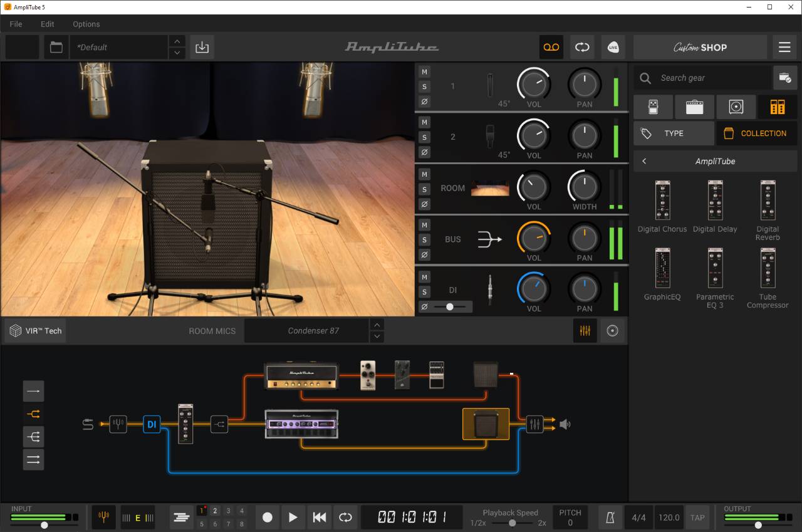The image size is (802, 532).
Task: Click the 120.0 tempo value
Action: (669, 518)
